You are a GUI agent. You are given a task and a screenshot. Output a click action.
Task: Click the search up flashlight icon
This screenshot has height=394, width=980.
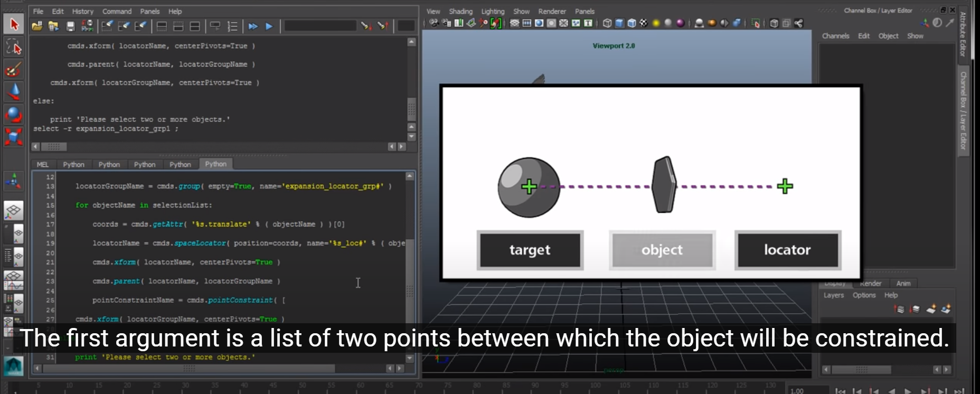coord(383,25)
